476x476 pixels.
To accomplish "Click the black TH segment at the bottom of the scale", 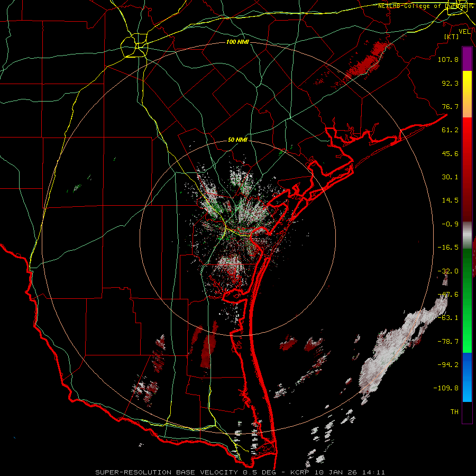I will [x=467, y=412].
